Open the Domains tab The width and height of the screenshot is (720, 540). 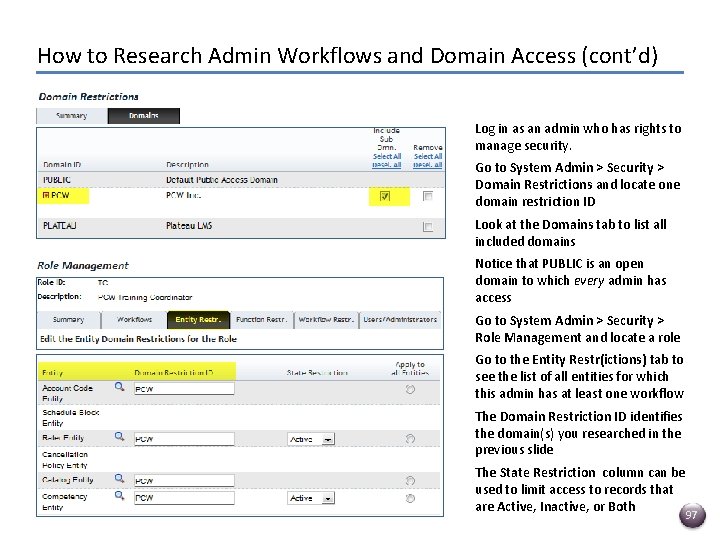144,116
